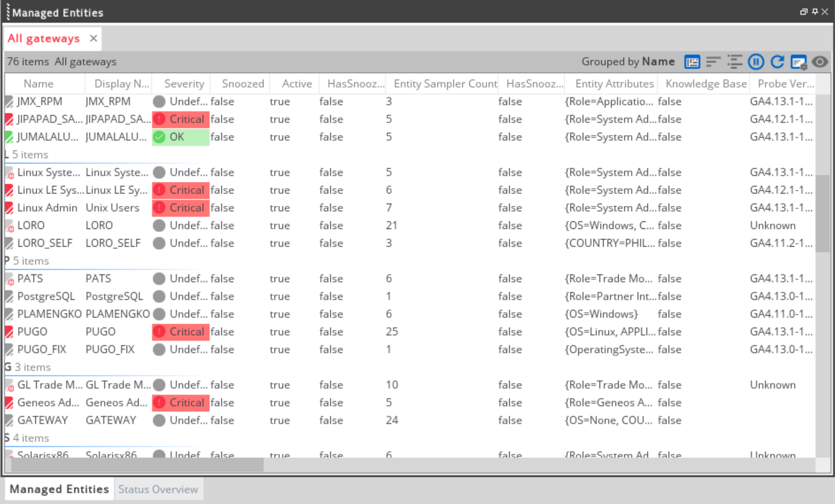This screenshot has width=835, height=504.
Task: Click the indented list icon in toolbar
Action: [x=735, y=62]
